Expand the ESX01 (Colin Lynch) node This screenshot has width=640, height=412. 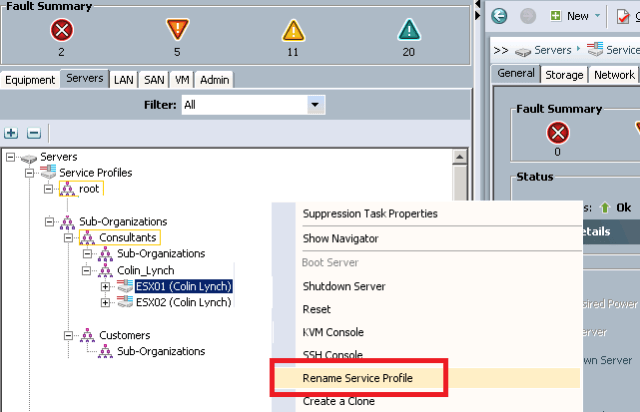(105, 287)
